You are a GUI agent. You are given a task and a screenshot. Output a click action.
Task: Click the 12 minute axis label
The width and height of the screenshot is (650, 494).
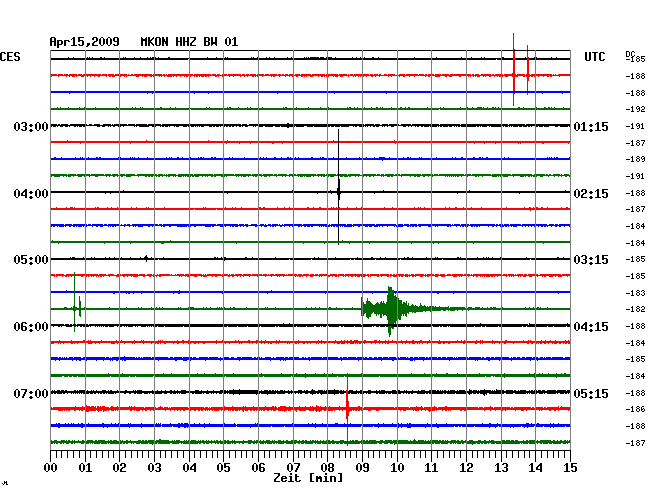click(466, 468)
